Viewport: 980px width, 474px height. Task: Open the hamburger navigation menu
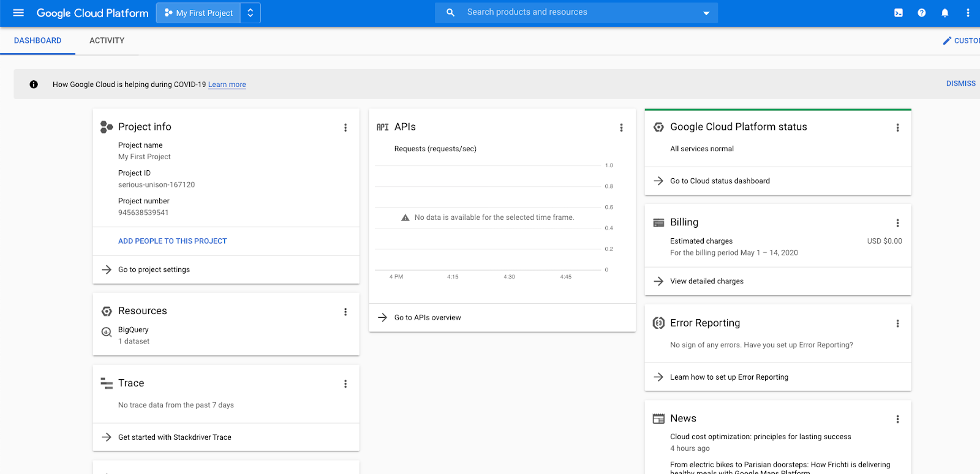18,13
